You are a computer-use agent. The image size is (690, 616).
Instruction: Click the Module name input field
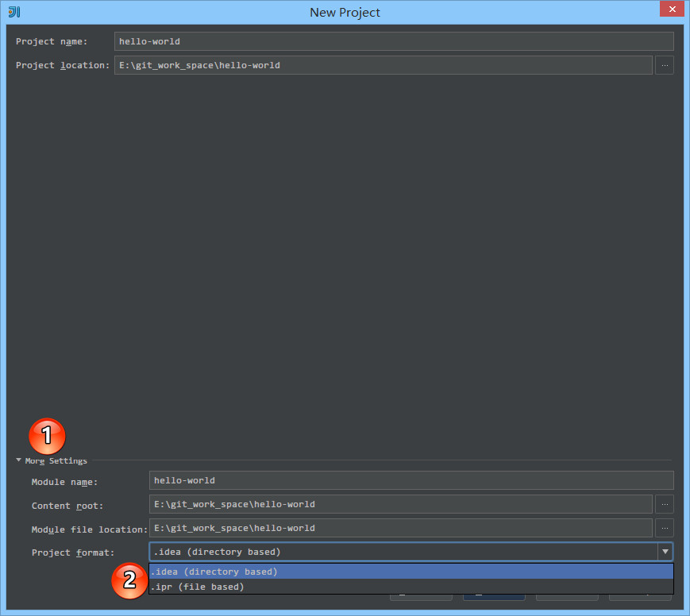point(411,480)
